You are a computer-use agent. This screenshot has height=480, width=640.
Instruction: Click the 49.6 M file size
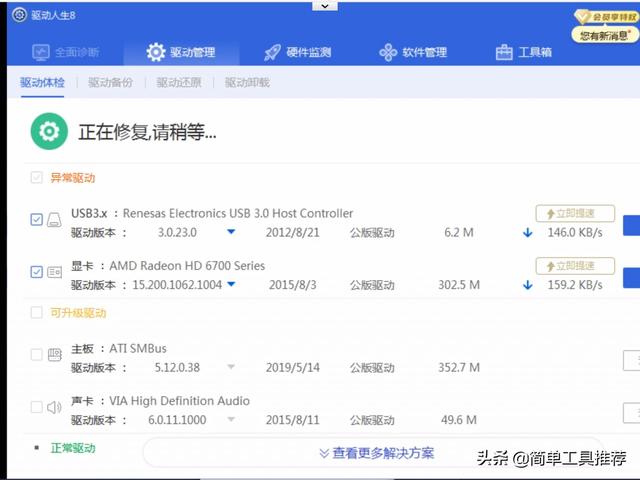[459, 420]
